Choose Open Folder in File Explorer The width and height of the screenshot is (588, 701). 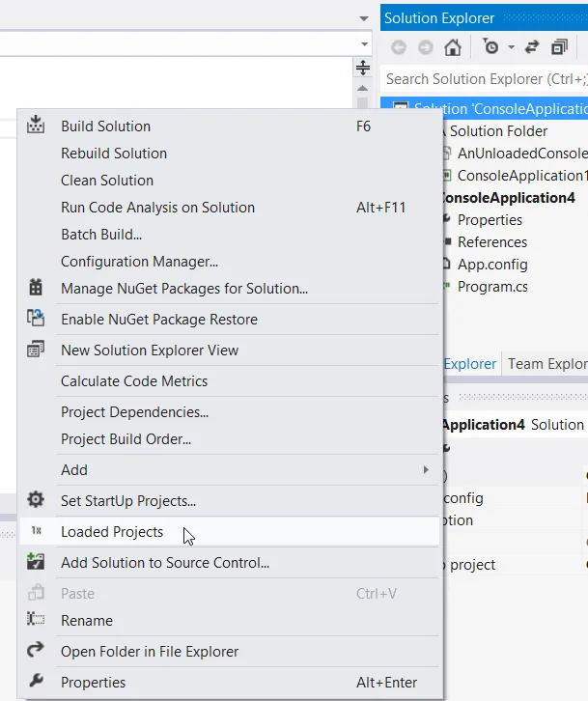pyautogui.click(x=230, y=652)
